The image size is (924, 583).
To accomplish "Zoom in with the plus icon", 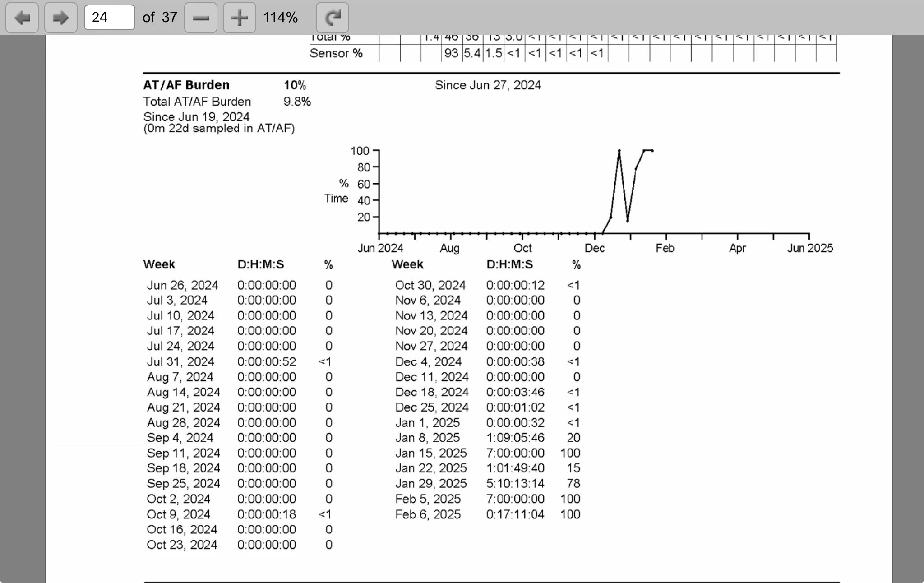I will tap(240, 17).
